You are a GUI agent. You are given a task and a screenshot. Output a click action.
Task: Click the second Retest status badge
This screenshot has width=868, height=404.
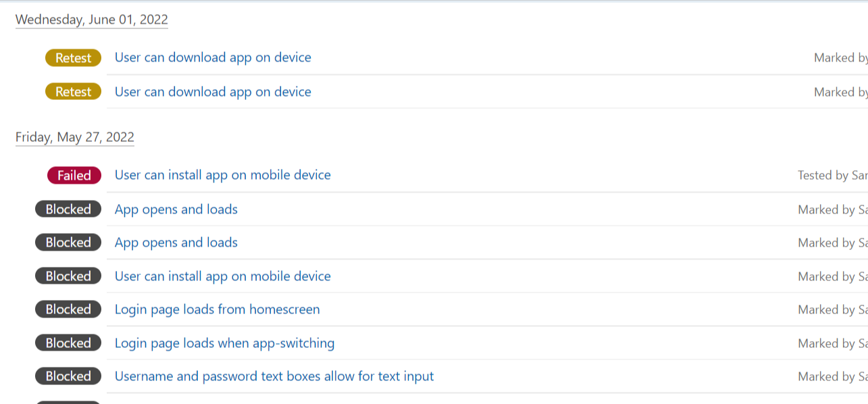(x=73, y=92)
